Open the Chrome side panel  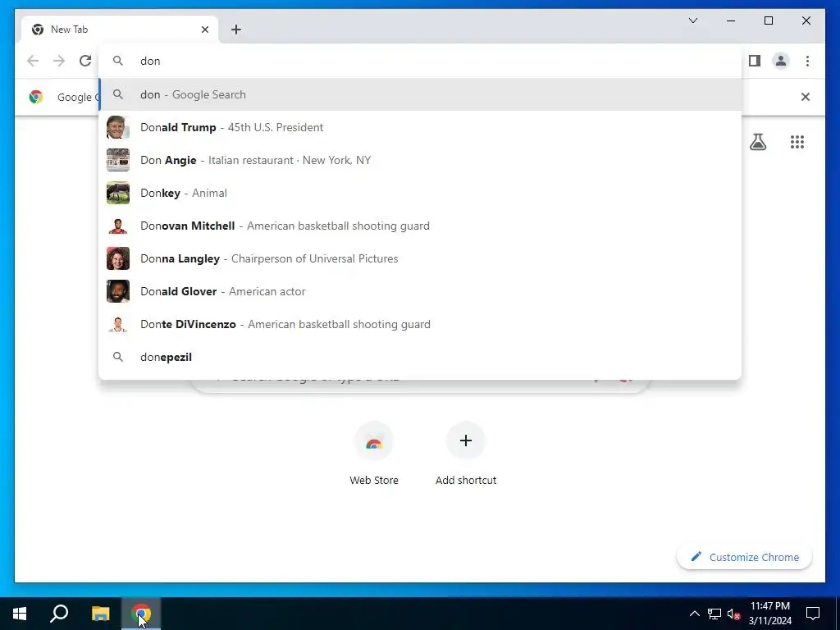(755, 61)
